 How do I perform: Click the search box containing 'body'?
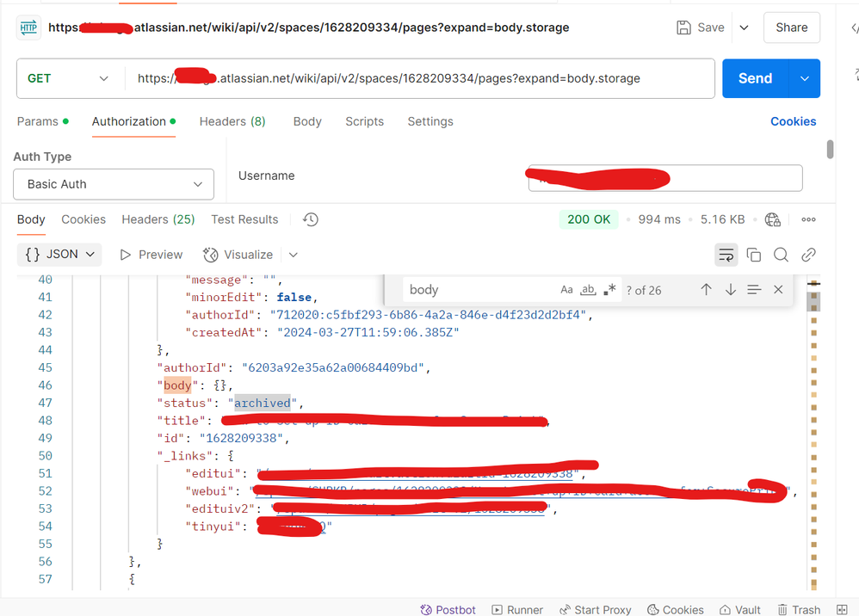click(479, 290)
